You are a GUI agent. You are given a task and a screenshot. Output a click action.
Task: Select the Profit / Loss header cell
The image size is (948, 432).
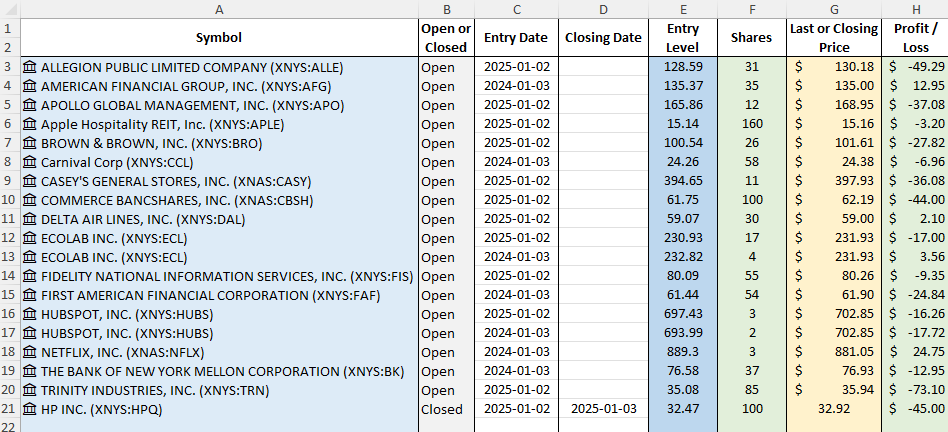915,37
